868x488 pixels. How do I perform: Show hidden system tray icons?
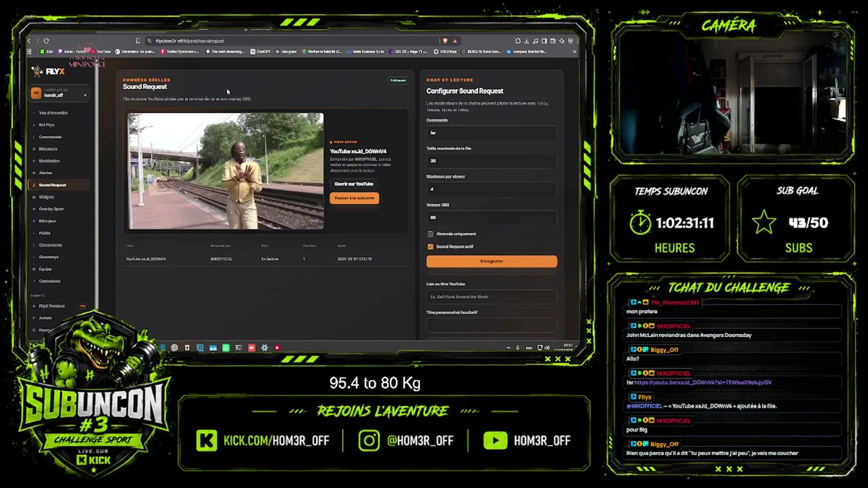coord(508,348)
